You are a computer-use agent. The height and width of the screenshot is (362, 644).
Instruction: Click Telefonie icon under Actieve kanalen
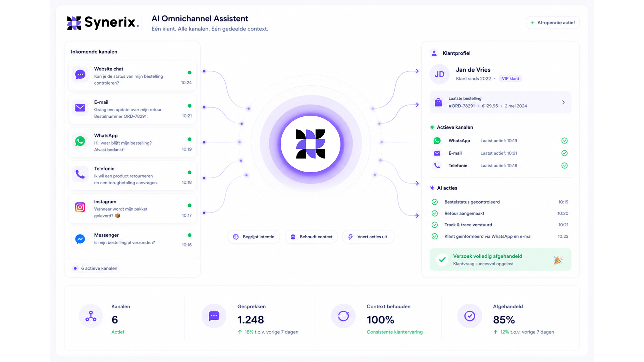(x=437, y=166)
